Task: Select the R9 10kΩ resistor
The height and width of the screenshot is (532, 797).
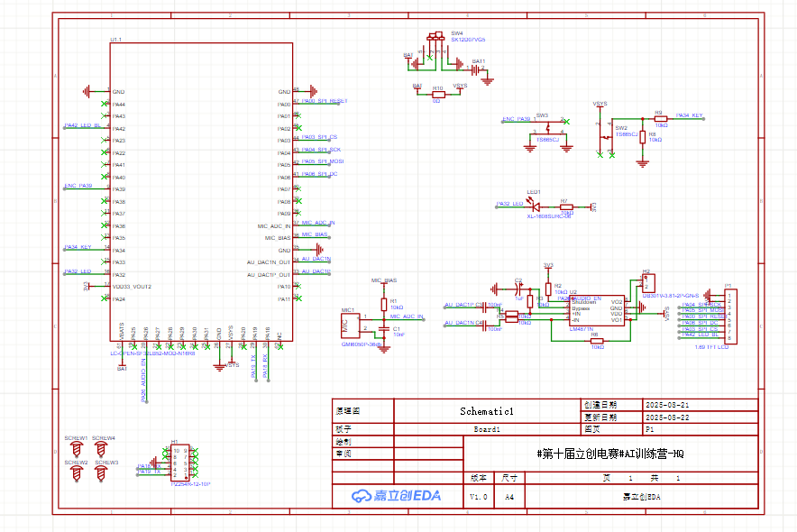Action: click(660, 118)
